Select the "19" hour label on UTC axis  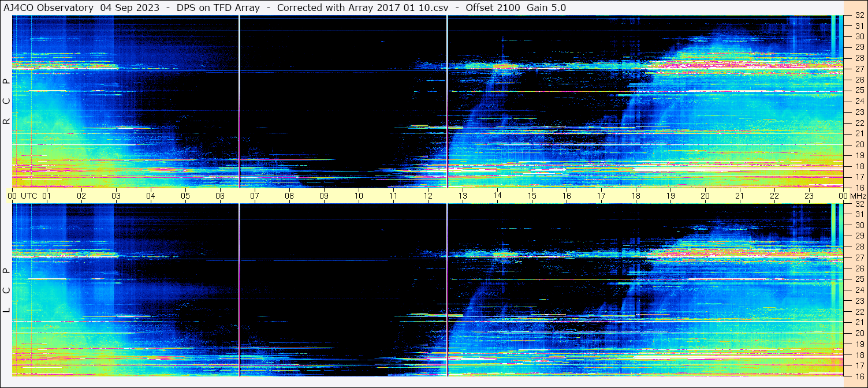click(670, 196)
